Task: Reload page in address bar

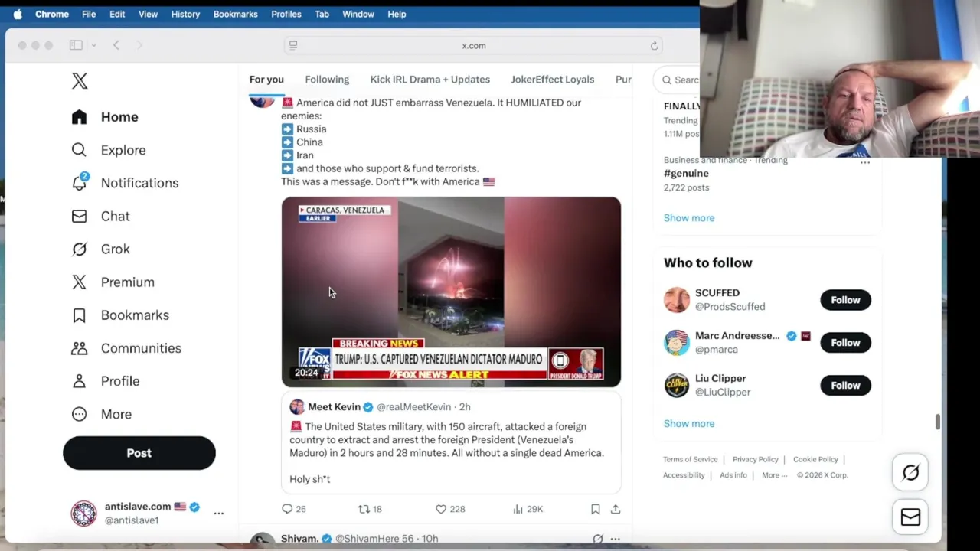Action: tap(654, 46)
